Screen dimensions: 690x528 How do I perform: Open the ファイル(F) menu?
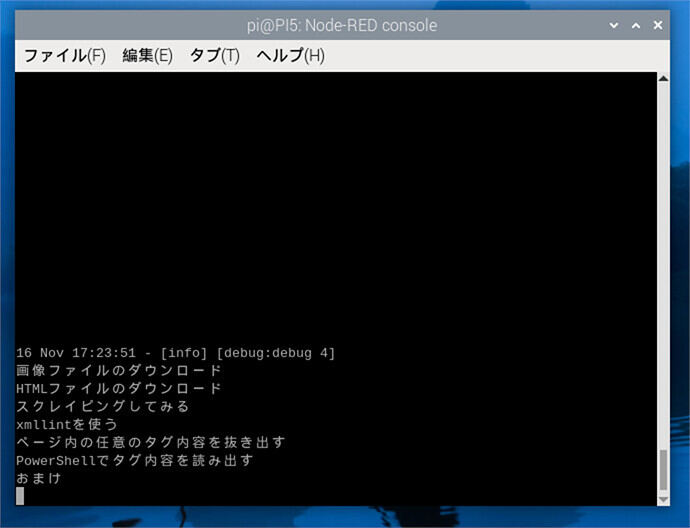click(65, 56)
